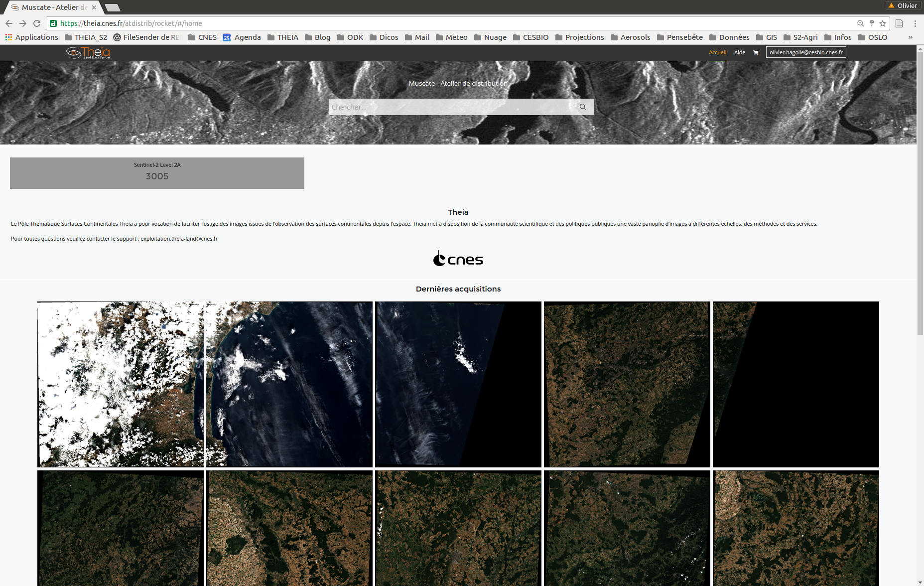Click the Theia logo
Screen dimensions: 924x586
click(x=88, y=53)
